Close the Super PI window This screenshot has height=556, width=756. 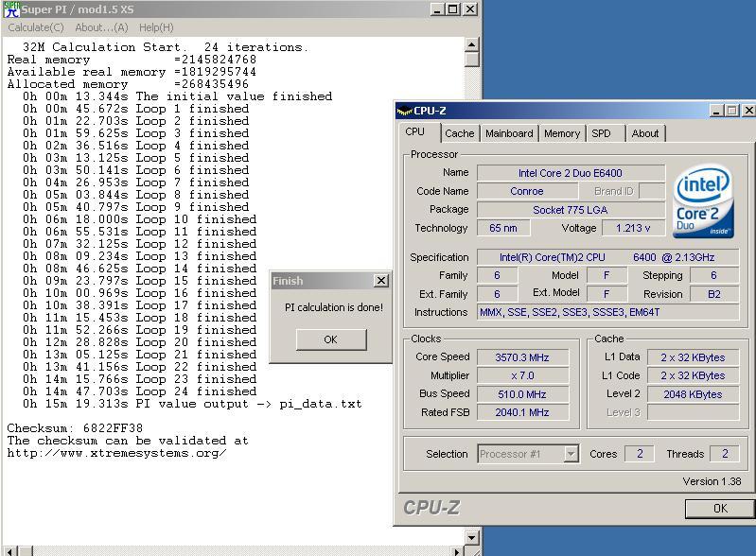tap(470, 9)
